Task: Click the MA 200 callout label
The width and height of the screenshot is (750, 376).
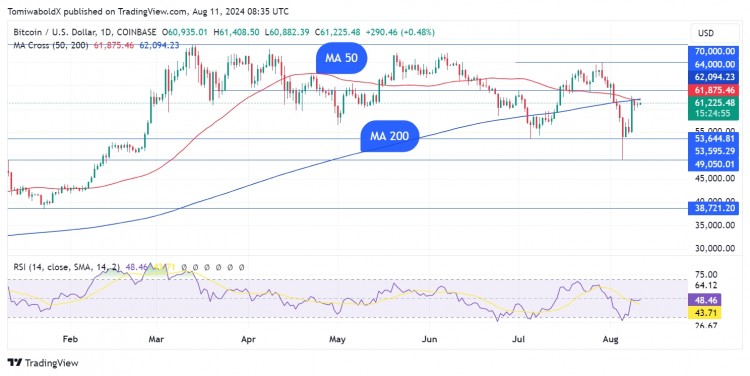Action: [389, 136]
